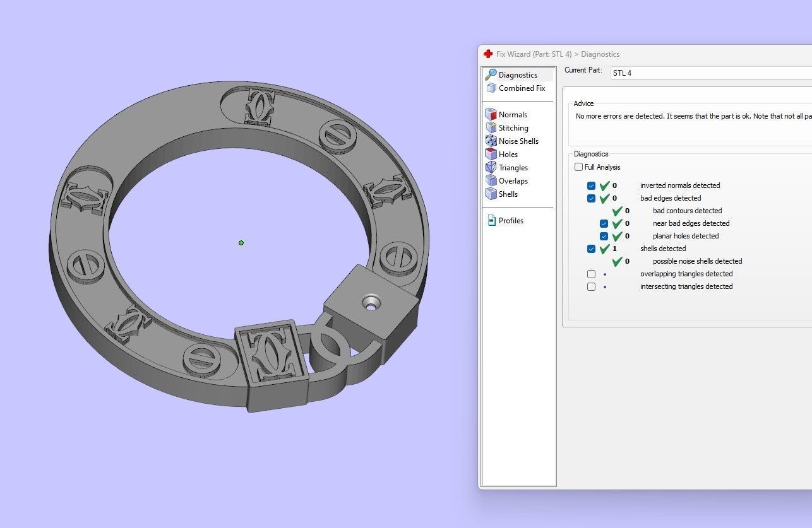Image resolution: width=812 pixels, height=528 pixels.
Task: Enable the overlapping triangles detected checkbox
Action: (x=591, y=274)
